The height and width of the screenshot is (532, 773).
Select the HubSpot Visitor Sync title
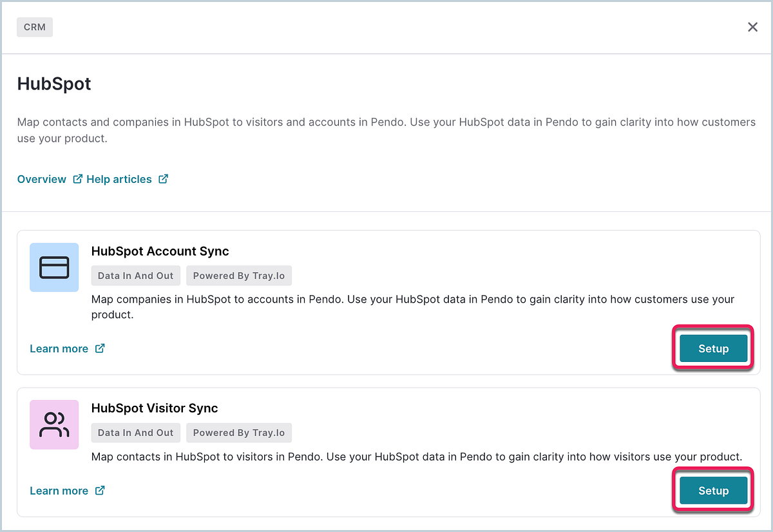pyautogui.click(x=155, y=408)
